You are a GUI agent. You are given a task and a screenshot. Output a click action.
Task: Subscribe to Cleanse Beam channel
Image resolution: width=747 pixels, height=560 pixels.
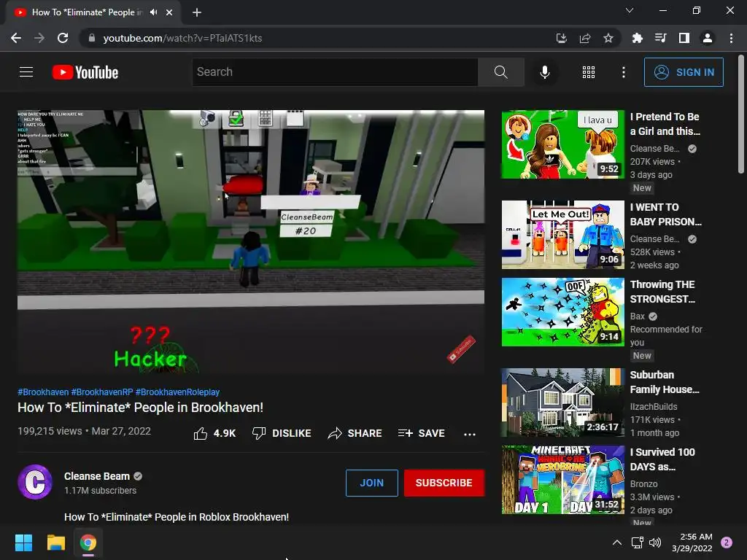click(x=444, y=483)
